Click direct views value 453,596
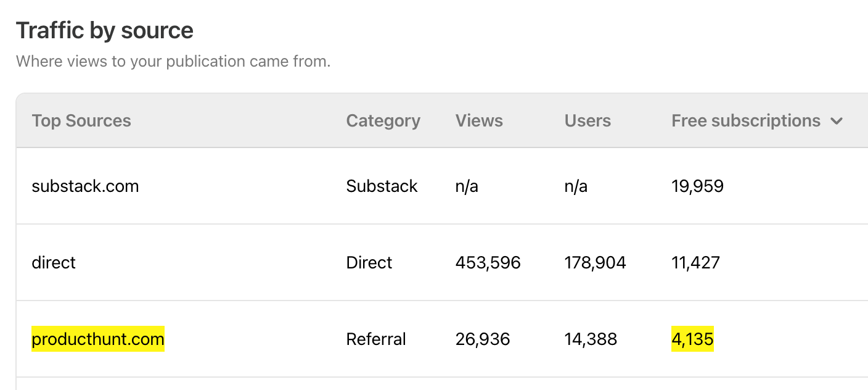Image resolution: width=868 pixels, height=390 pixels. 488,263
